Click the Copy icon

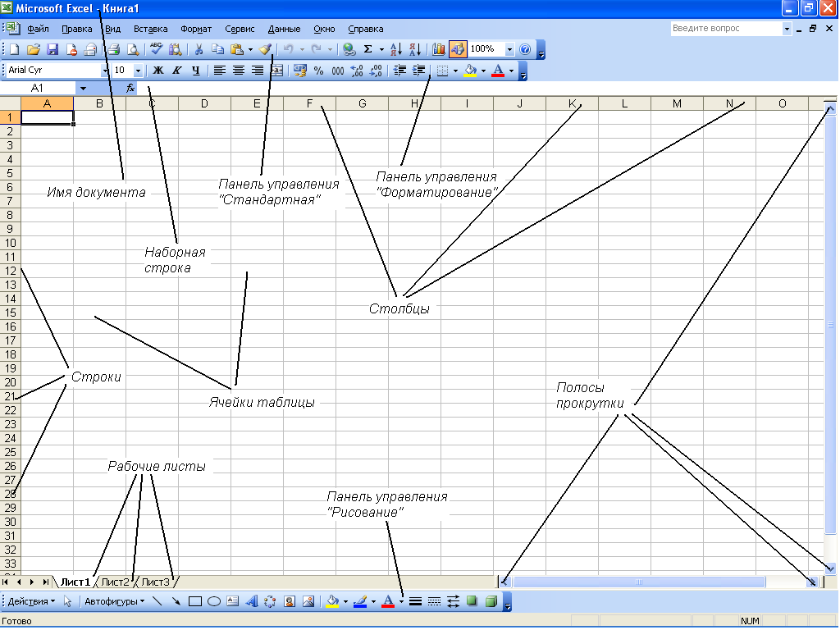[217, 49]
